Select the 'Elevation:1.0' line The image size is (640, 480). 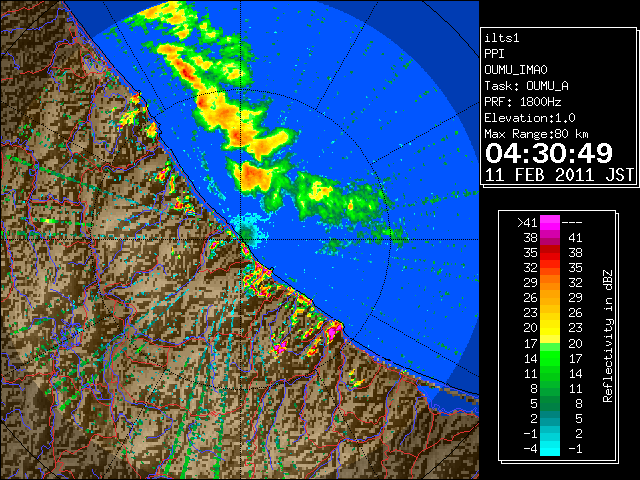530,118
